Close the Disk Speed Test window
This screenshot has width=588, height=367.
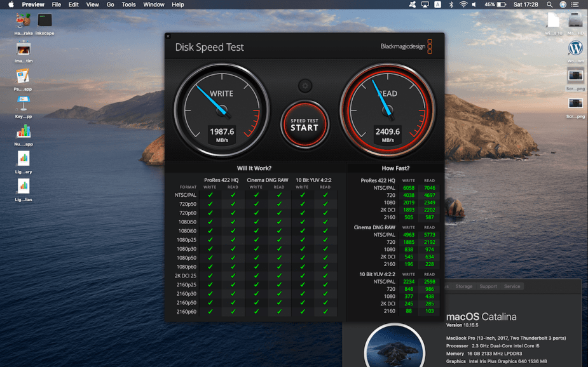point(168,36)
